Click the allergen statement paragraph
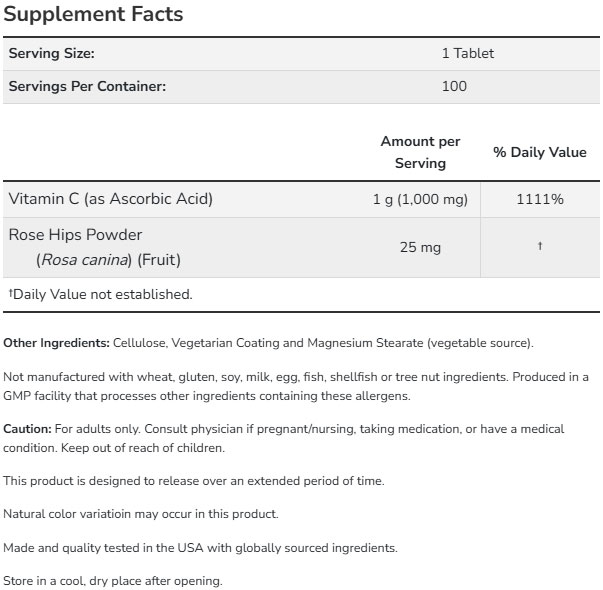Screen dimensions: 603x590 [x=296, y=386]
